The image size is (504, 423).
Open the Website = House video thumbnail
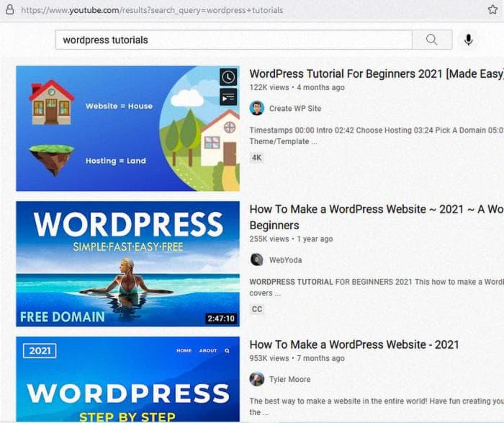[127, 128]
